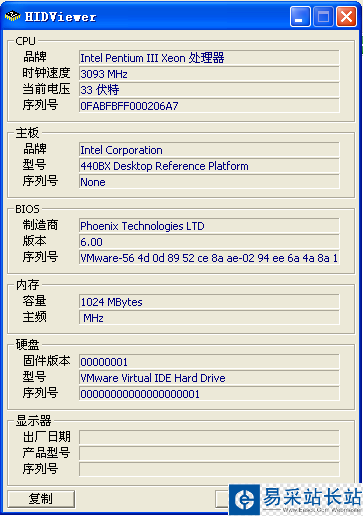The height and width of the screenshot is (516, 363).
Task: Click the 硬盘 group heading
Action: (28, 345)
